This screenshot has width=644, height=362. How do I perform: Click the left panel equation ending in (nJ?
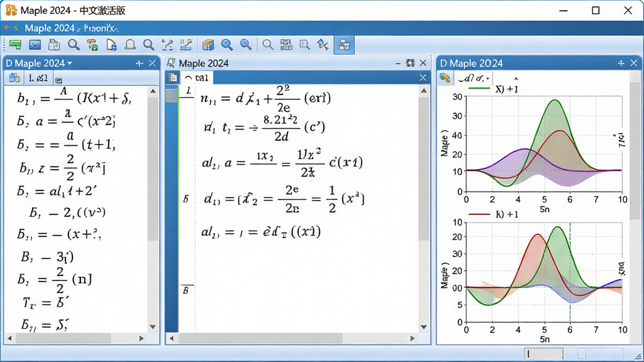pos(54,280)
